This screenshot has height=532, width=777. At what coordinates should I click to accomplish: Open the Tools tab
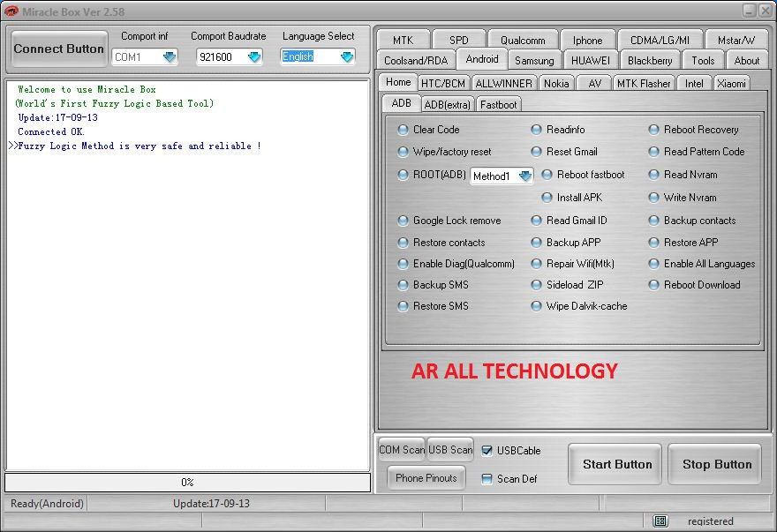[x=703, y=60]
